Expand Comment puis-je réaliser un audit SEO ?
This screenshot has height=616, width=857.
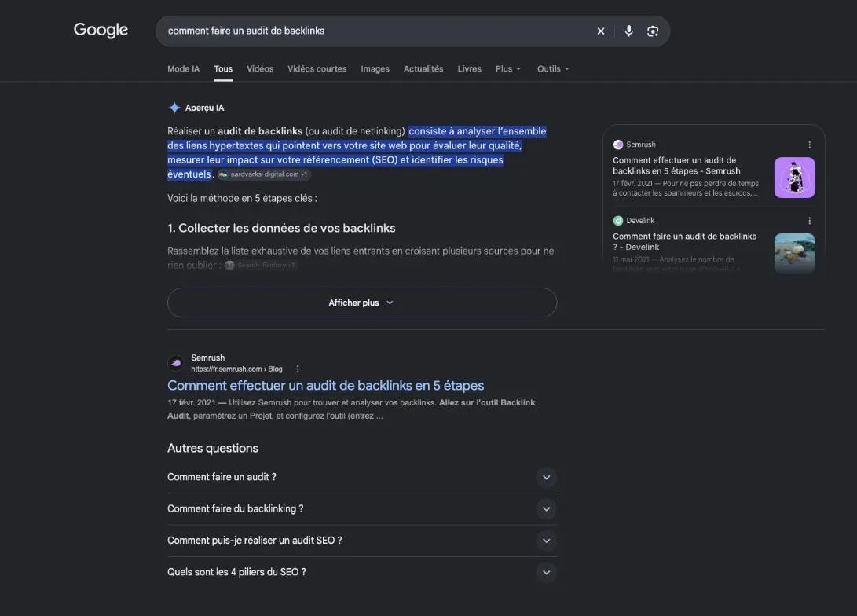tap(362, 541)
